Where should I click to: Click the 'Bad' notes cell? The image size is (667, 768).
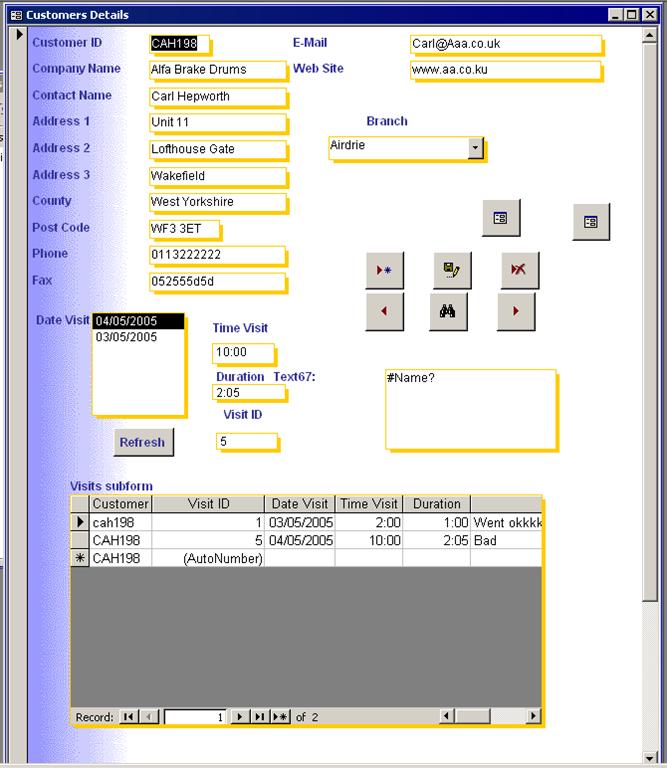coord(506,540)
